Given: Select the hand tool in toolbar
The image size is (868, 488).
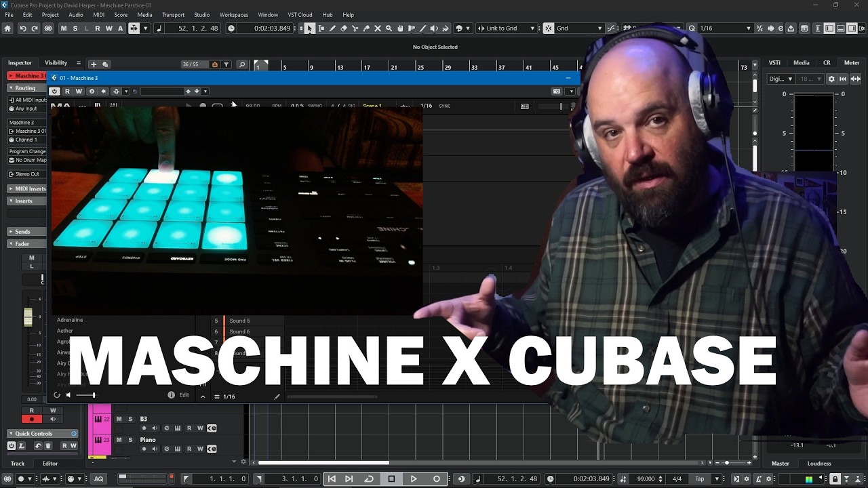Looking at the screenshot, I should 400,28.
